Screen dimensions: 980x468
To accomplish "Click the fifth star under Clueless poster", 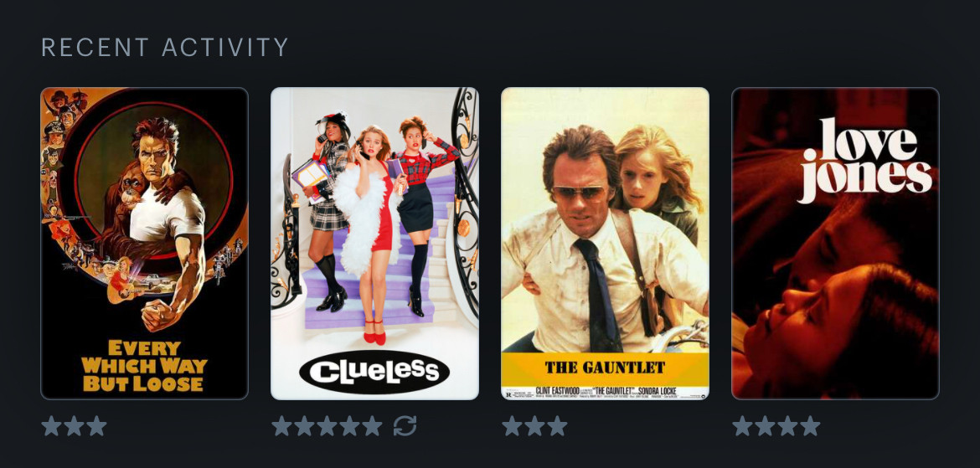I will (x=372, y=426).
